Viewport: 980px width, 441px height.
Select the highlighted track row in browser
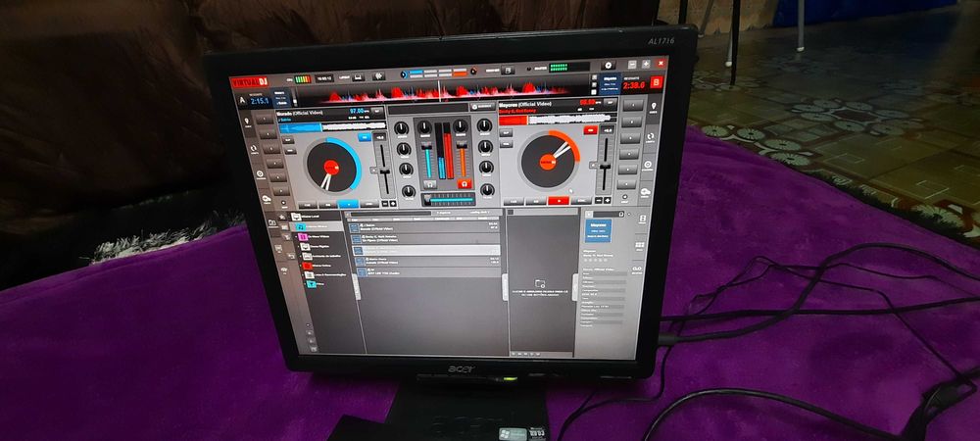pyautogui.click(x=424, y=250)
